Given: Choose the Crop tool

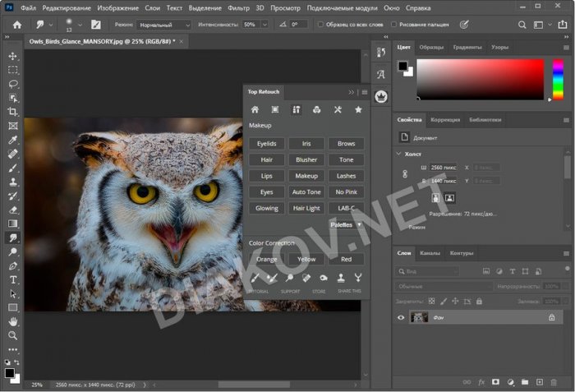Looking at the screenshot, I should tap(13, 112).
